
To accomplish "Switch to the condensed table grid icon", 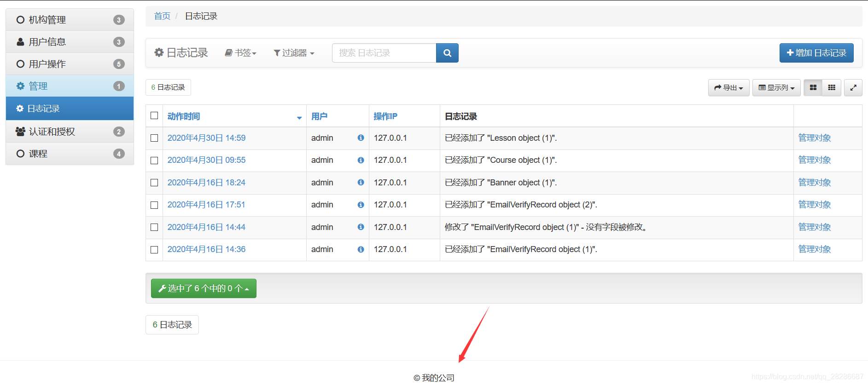I will tap(832, 87).
